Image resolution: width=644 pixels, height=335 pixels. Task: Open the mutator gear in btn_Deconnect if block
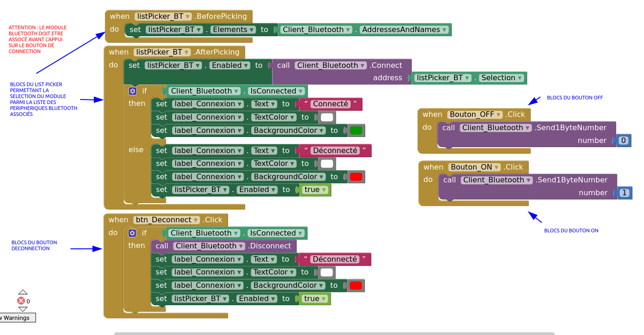[x=132, y=233]
